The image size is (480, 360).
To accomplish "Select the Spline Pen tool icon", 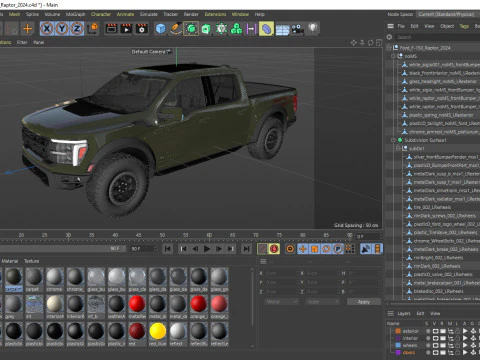I will pos(176,29).
